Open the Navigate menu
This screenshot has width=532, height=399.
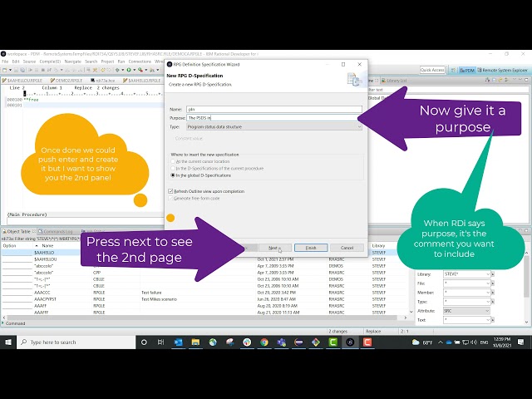pos(72,62)
